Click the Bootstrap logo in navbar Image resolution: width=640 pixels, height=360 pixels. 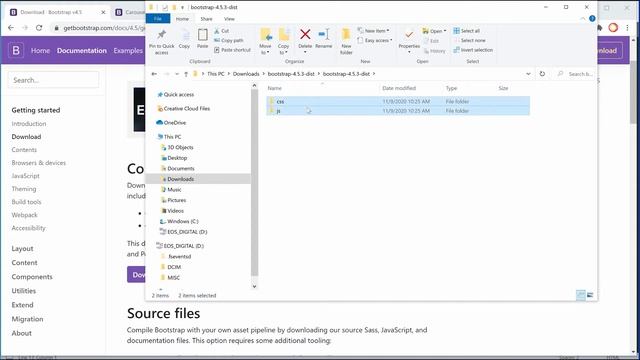pyautogui.click(x=16, y=51)
